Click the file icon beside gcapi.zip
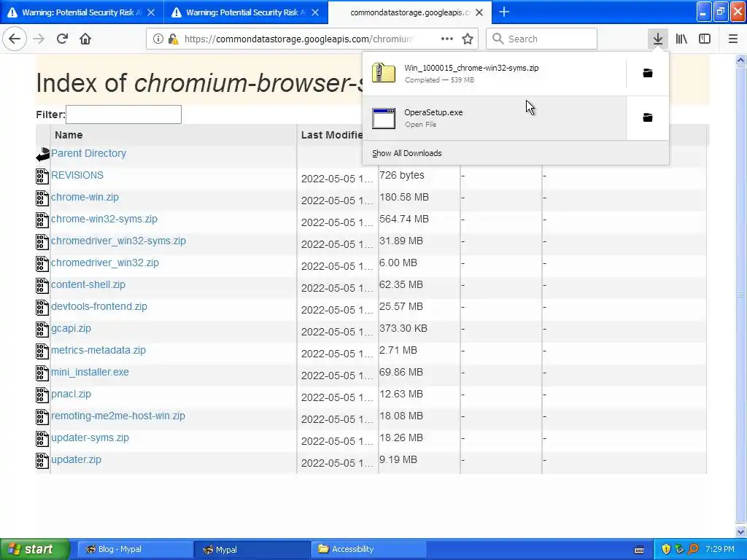The width and height of the screenshot is (747, 560). pyautogui.click(x=42, y=330)
